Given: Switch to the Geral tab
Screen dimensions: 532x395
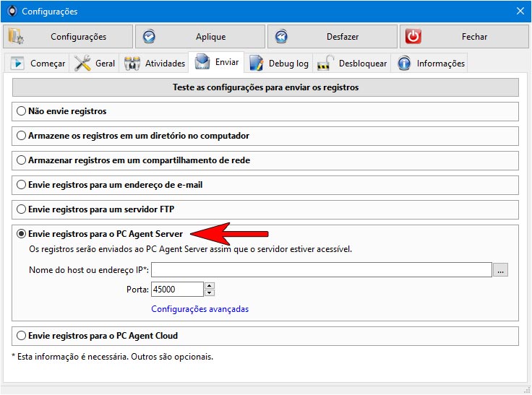Looking at the screenshot, I should (94, 63).
